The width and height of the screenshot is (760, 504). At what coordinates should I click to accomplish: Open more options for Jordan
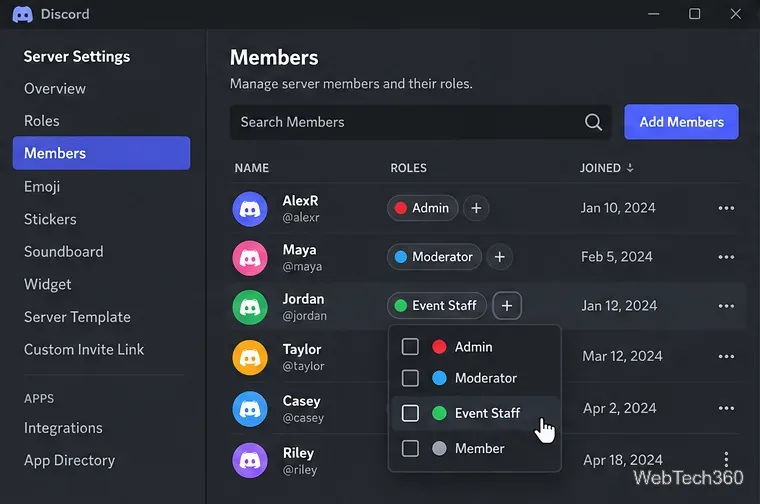click(x=726, y=306)
